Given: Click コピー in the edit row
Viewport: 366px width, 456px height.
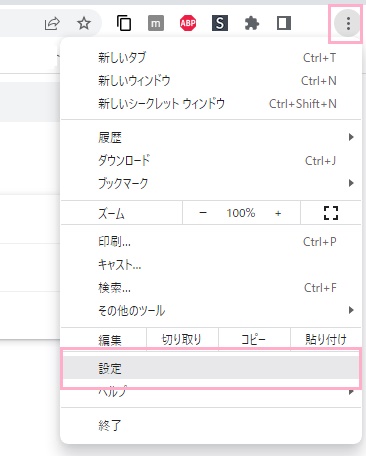Looking at the screenshot, I should (254, 340).
